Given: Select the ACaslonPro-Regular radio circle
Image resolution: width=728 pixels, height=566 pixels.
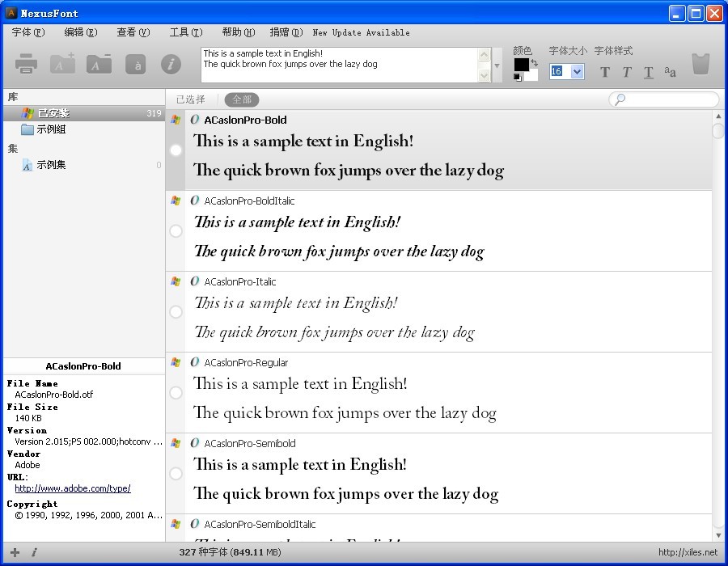Looking at the screenshot, I should (176, 393).
